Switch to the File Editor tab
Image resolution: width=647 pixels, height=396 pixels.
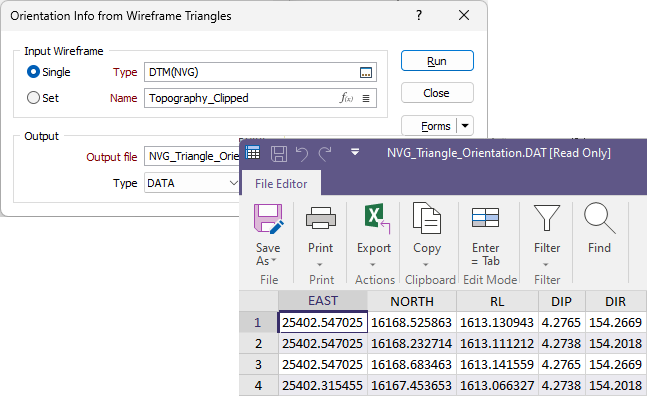[x=281, y=184]
